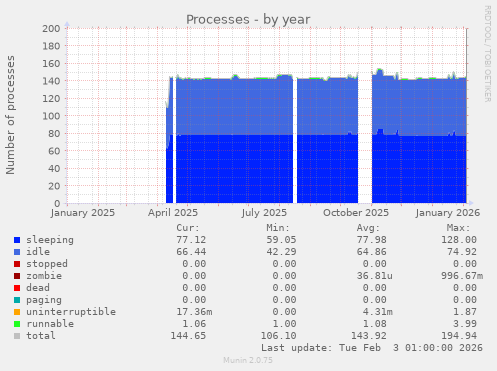
Task: Click the idle current value 66.44
Action: [x=191, y=252]
